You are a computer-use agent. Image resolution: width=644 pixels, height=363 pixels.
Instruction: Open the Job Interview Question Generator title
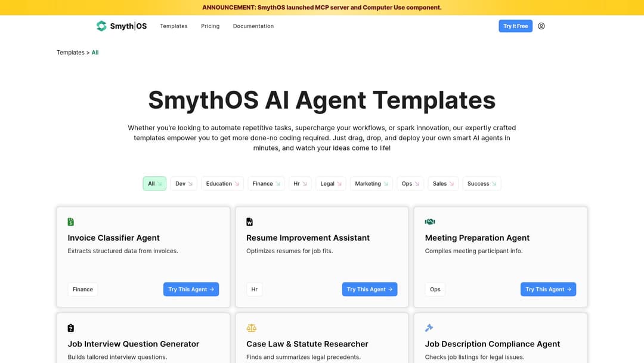[x=133, y=344]
